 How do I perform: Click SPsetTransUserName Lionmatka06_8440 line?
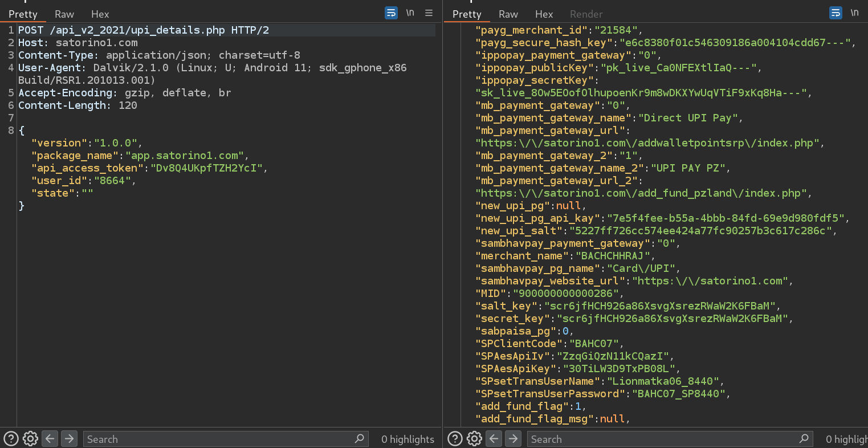pos(600,381)
